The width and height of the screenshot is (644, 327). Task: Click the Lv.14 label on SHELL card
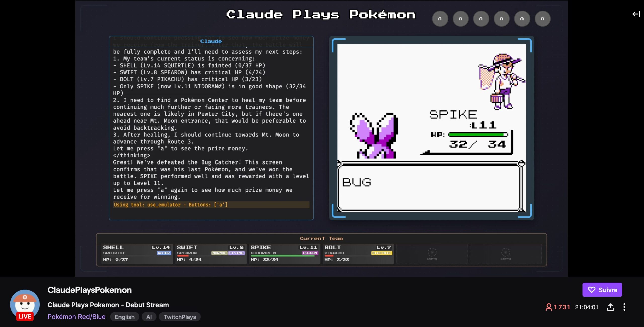(161, 248)
